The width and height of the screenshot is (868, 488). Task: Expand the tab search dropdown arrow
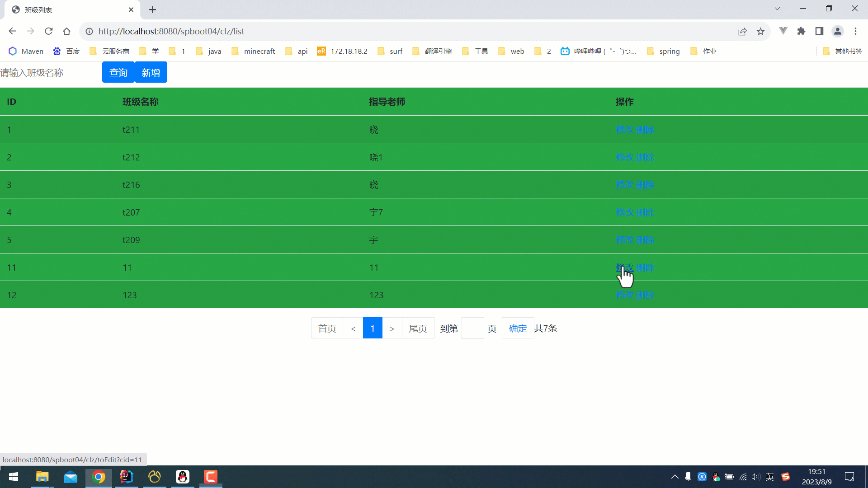click(x=777, y=9)
